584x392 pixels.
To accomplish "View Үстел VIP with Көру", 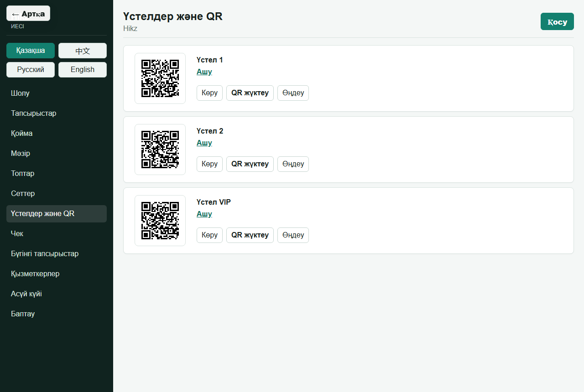I will pyautogui.click(x=210, y=235).
